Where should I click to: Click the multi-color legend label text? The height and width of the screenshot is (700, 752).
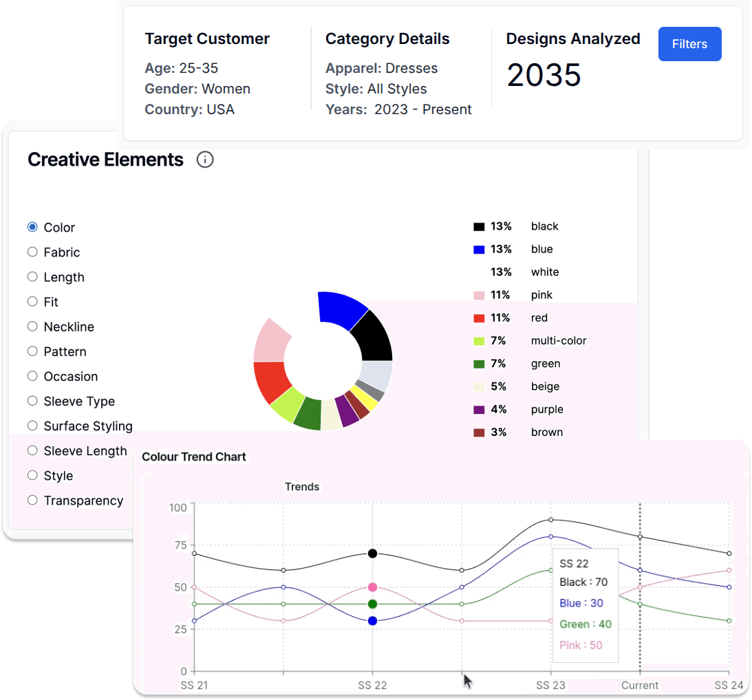[557, 340]
